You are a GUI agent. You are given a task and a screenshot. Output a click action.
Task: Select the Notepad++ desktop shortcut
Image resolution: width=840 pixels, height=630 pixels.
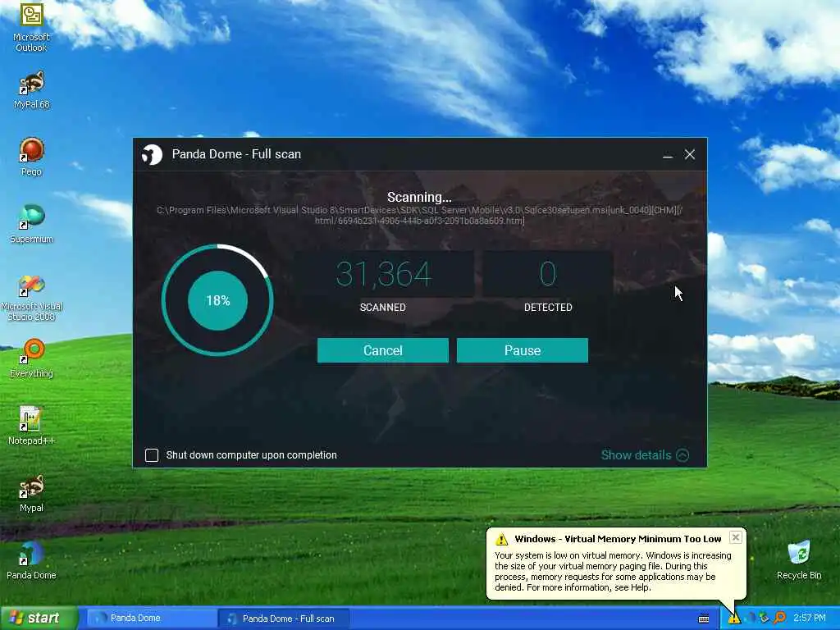(31, 426)
